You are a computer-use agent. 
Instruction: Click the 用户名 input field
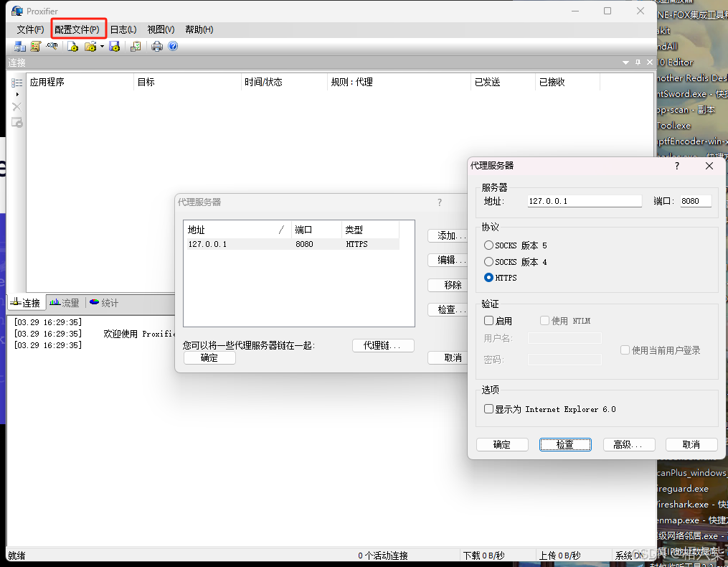[x=564, y=338]
